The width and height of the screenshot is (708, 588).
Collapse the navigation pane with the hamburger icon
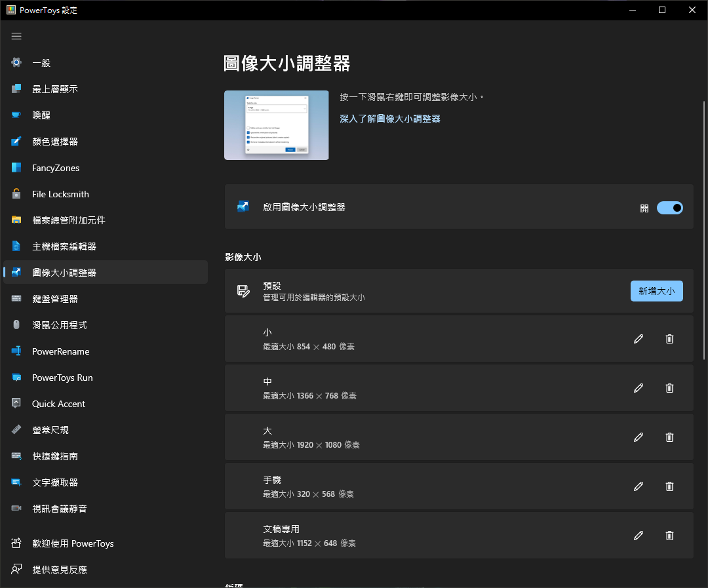tap(16, 36)
